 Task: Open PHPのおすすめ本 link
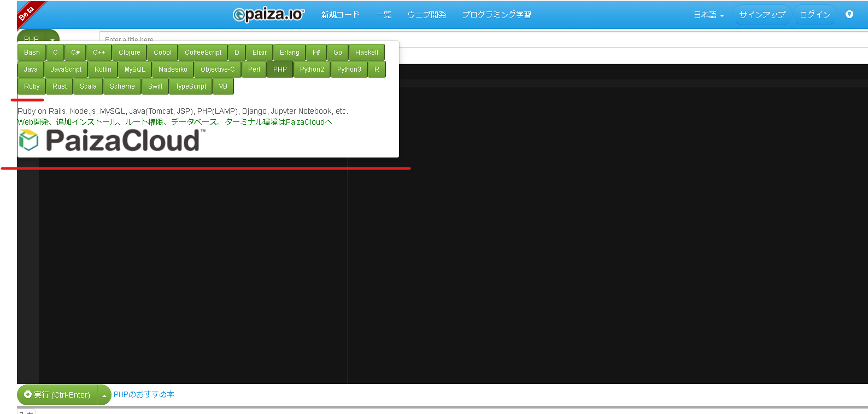click(x=144, y=394)
